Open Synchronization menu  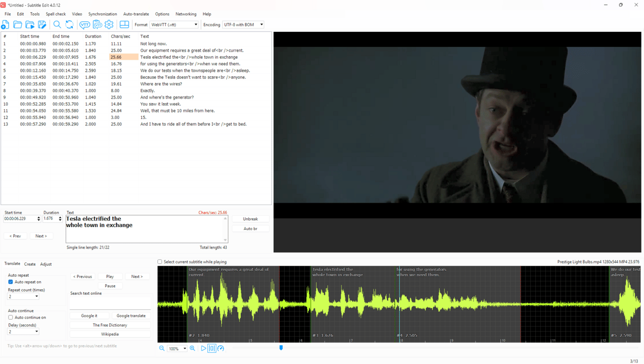point(103,14)
